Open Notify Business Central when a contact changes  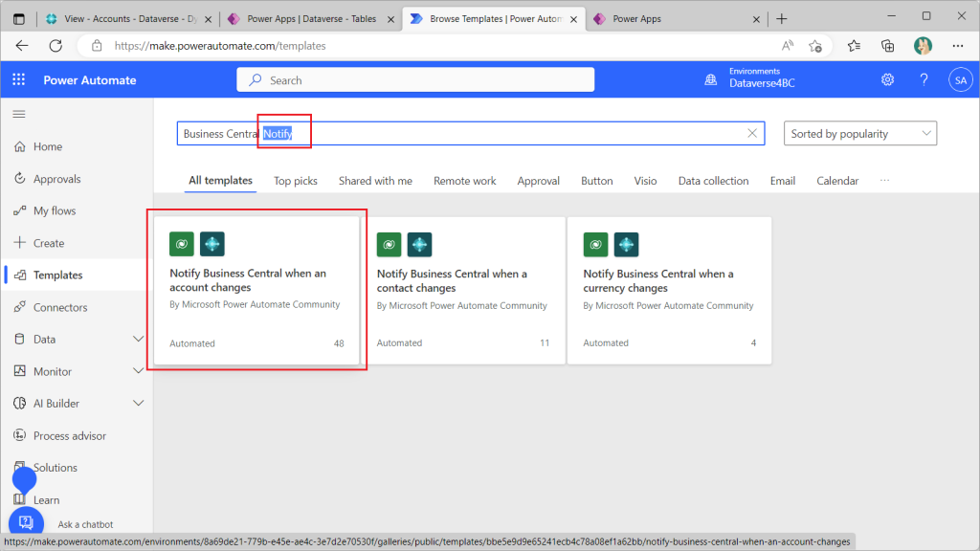(463, 291)
